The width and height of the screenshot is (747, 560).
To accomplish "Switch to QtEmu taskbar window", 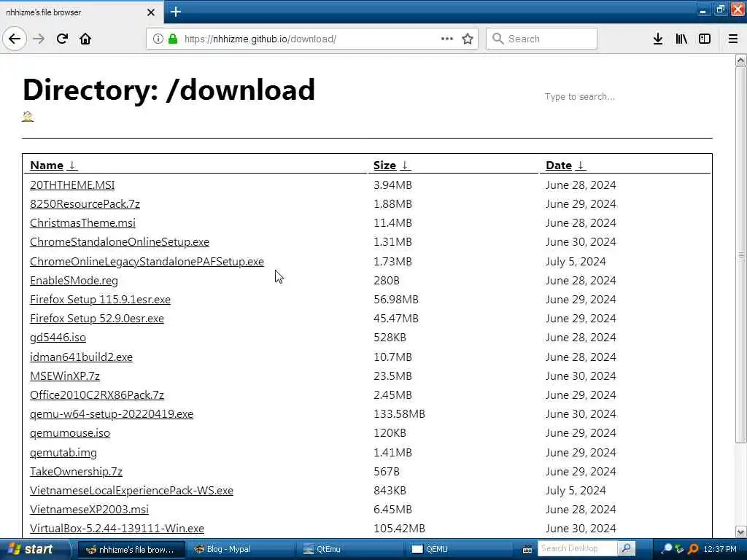I will click(x=350, y=549).
